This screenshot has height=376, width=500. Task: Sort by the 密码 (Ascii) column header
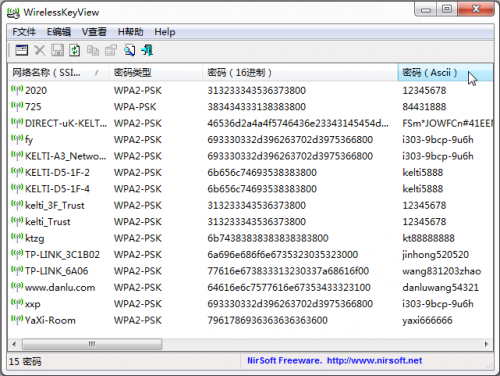[x=446, y=72]
